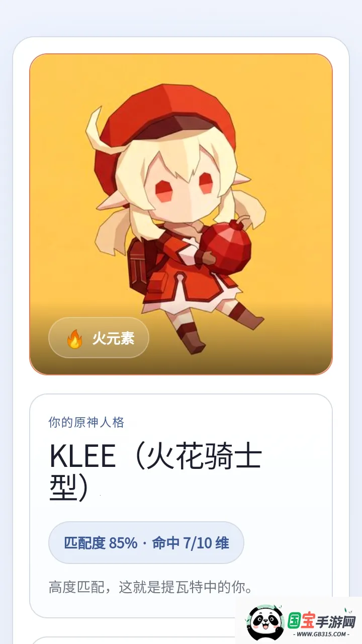Tap the red bomb Klee is holding
This screenshot has height=644, width=362.
(227, 247)
